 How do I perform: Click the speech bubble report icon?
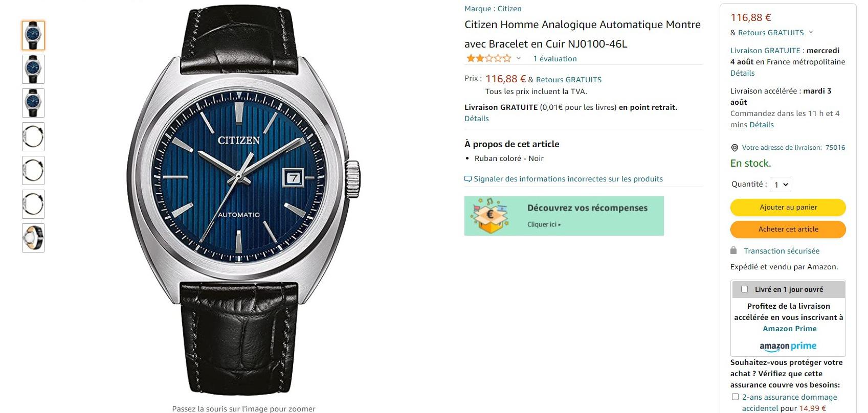[468, 179]
